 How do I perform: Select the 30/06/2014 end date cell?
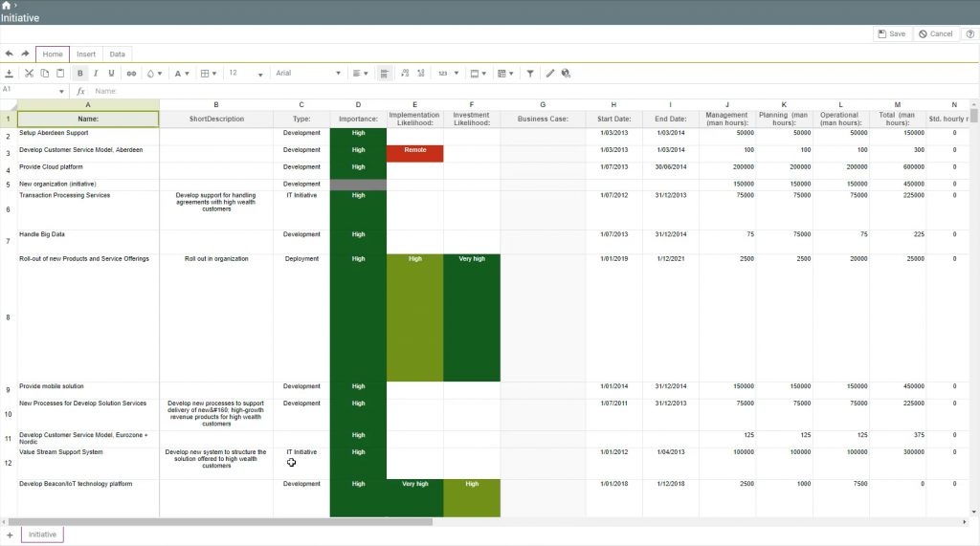point(671,170)
